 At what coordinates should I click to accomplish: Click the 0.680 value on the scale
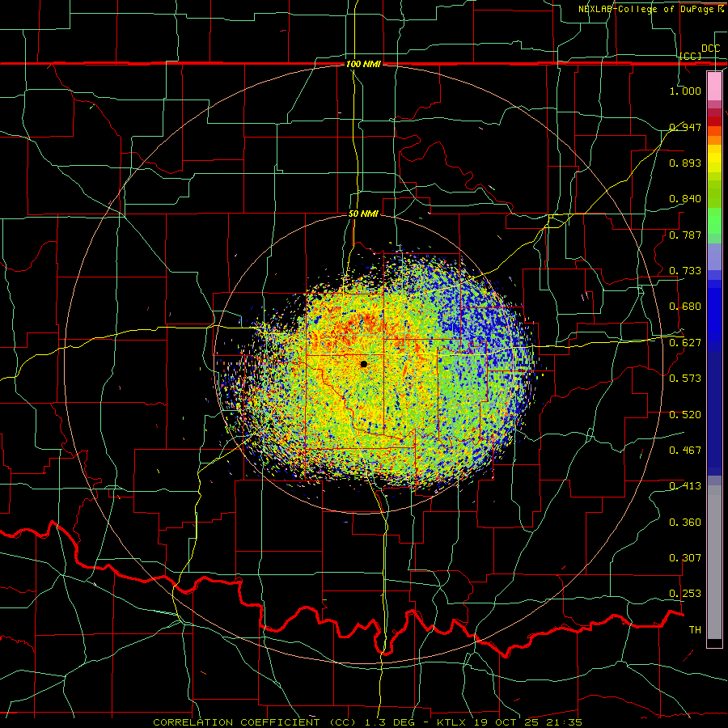click(685, 307)
